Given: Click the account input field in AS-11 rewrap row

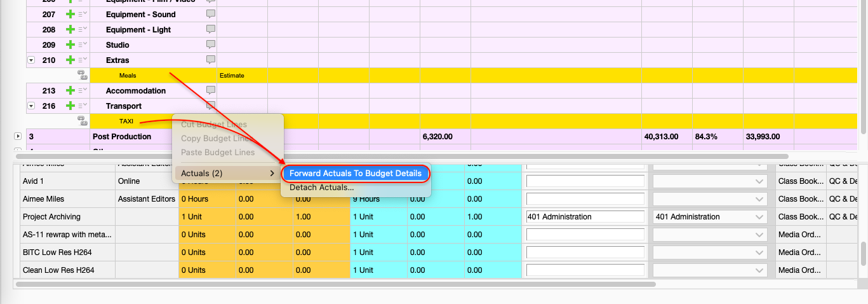Looking at the screenshot, I should pyautogui.click(x=585, y=235).
